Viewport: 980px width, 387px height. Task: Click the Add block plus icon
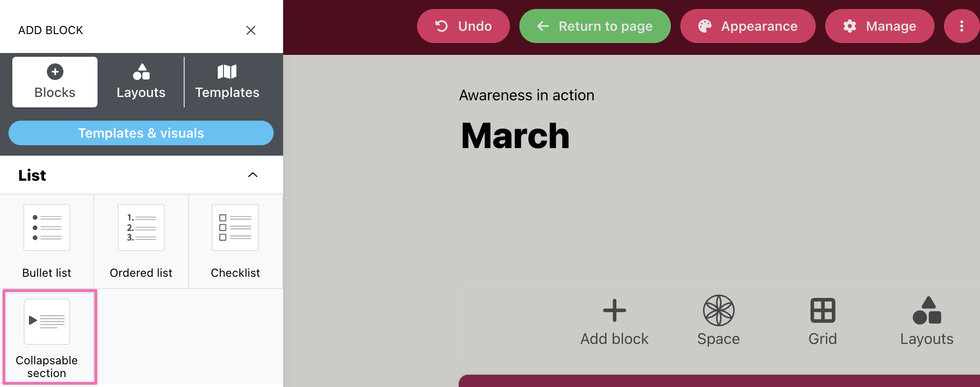(615, 310)
